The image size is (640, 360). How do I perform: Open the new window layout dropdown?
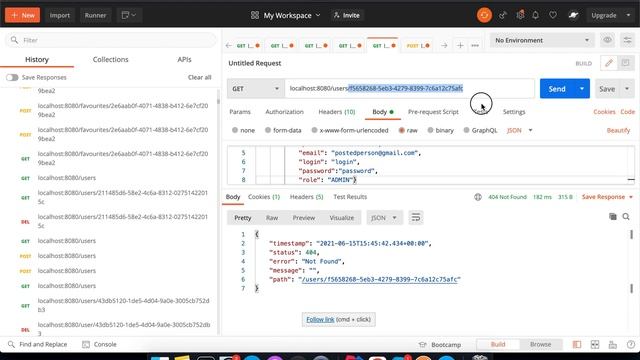[x=129, y=16]
